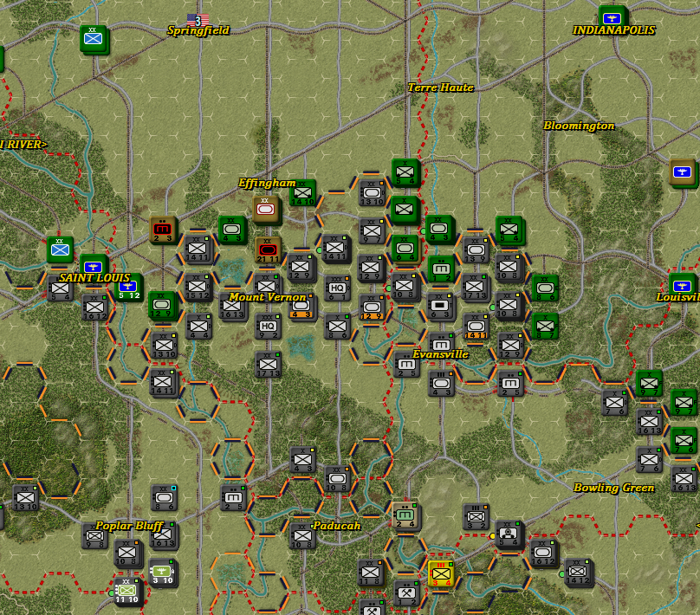Click the Terre Haute city label
Screen dimensions: 700x615
440,87
